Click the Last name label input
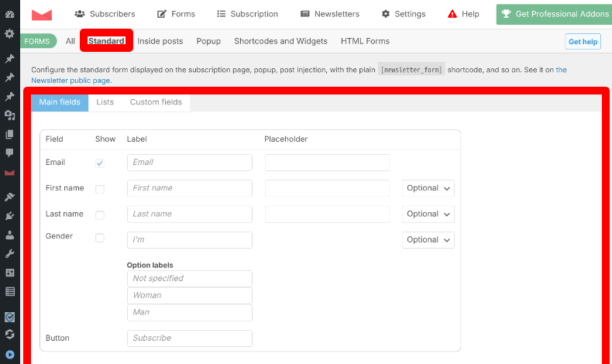The height and width of the screenshot is (364, 612). (190, 215)
